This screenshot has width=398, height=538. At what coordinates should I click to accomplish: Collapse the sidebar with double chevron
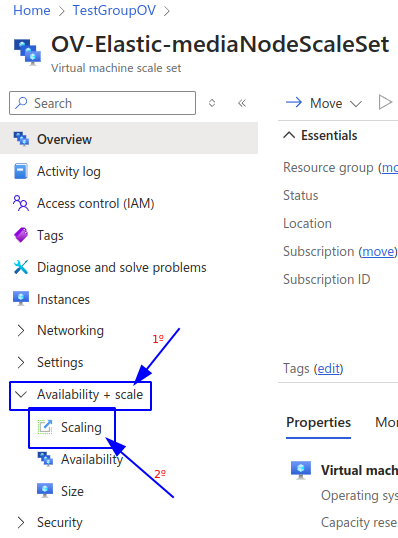tap(242, 103)
